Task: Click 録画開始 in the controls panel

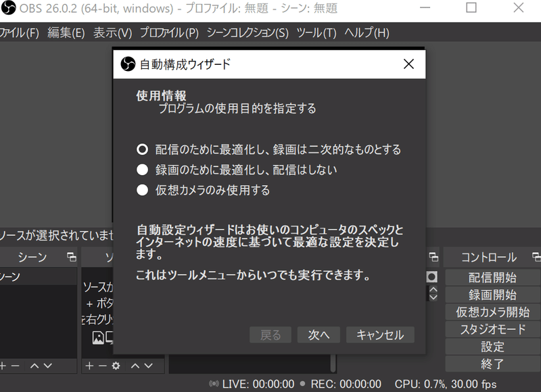Action: point(493,295)
